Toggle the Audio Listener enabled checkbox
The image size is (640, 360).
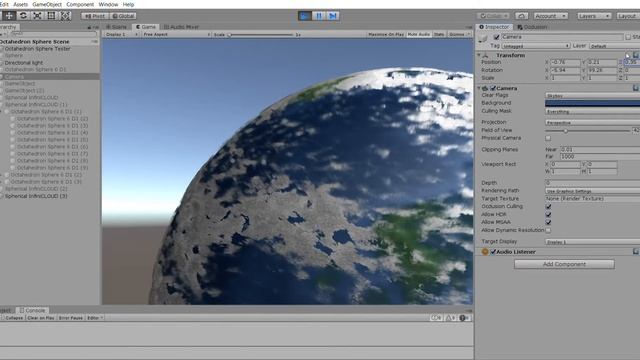pyautogui.click(x=493, y=252)
